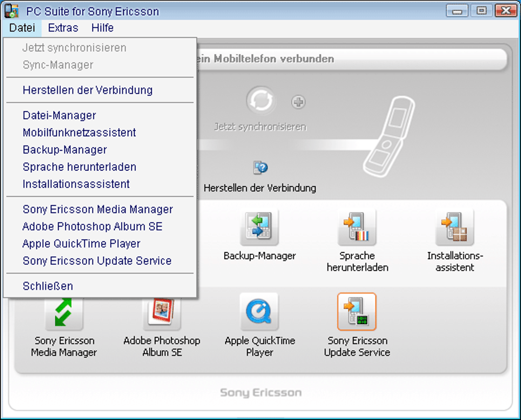The width and height of the screenshot is (521, 420).
Task: Select Mobilfunknetzassistent menu entry
Action: (100, 133)
